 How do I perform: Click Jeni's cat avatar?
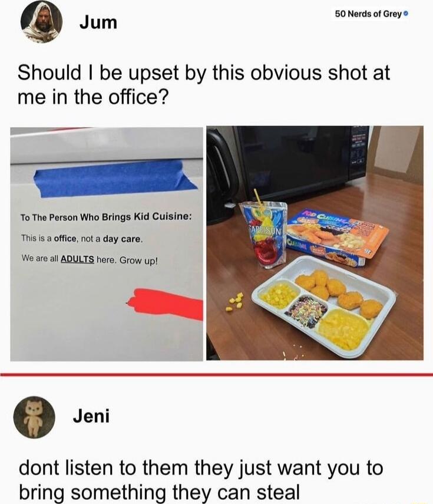[34, 417]
